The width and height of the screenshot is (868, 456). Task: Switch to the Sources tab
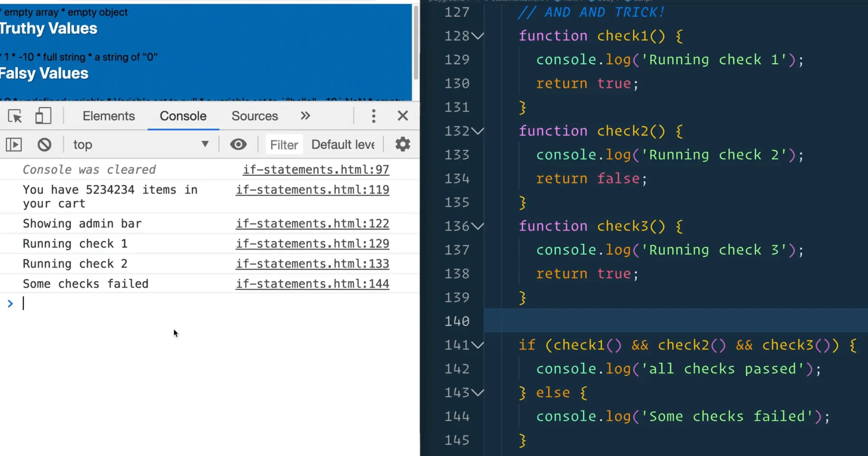(x=254, y=116)
